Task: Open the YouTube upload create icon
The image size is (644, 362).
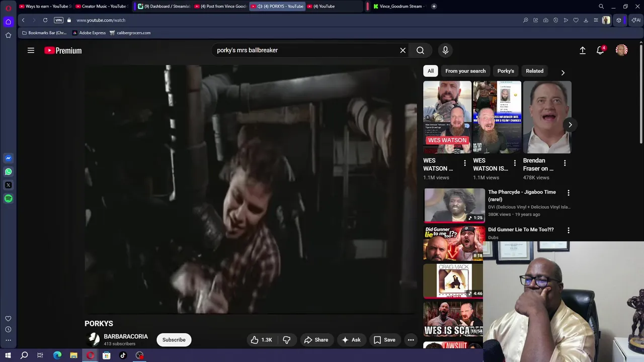Action: (583, 50)
